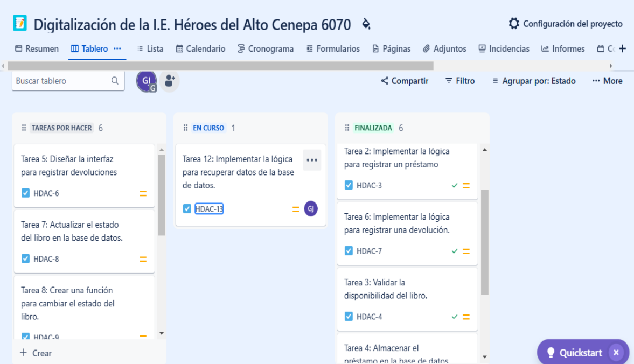Open the More menu in the board toolbar
634x364 pixels.
[x=608, y=81]
